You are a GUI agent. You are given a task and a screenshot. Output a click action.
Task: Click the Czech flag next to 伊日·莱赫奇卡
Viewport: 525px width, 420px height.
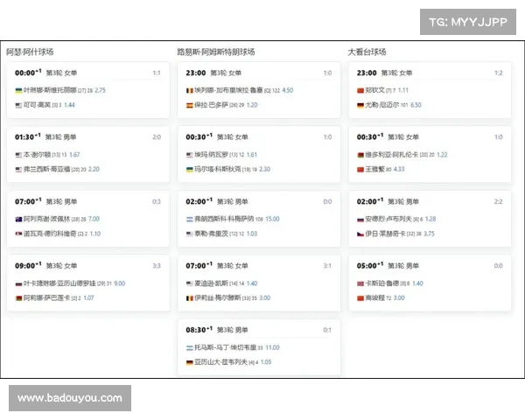pos(360,234)
